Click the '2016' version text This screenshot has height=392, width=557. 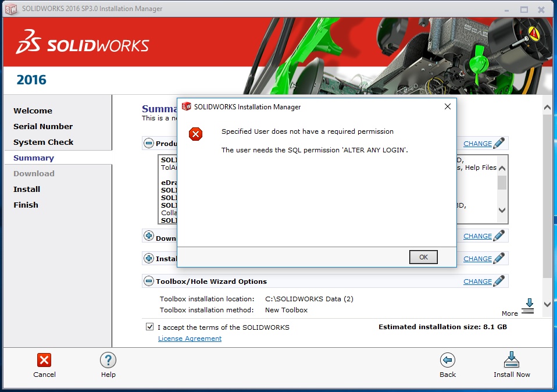31,80
